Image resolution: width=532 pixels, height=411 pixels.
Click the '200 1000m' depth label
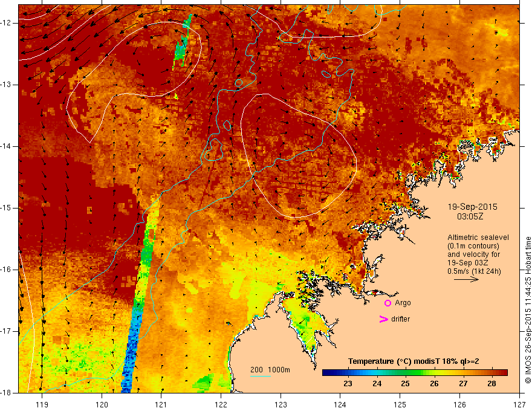click(270, 370)
